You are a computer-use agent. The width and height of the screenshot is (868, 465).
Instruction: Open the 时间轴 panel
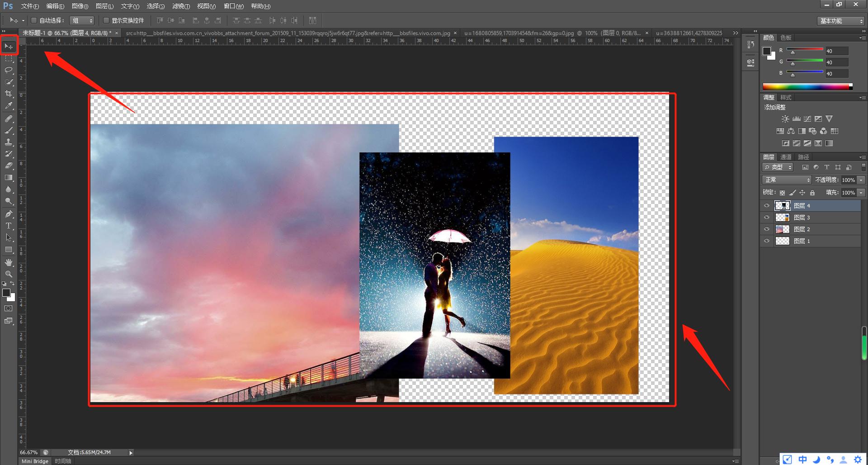click(x=63, y=461)
